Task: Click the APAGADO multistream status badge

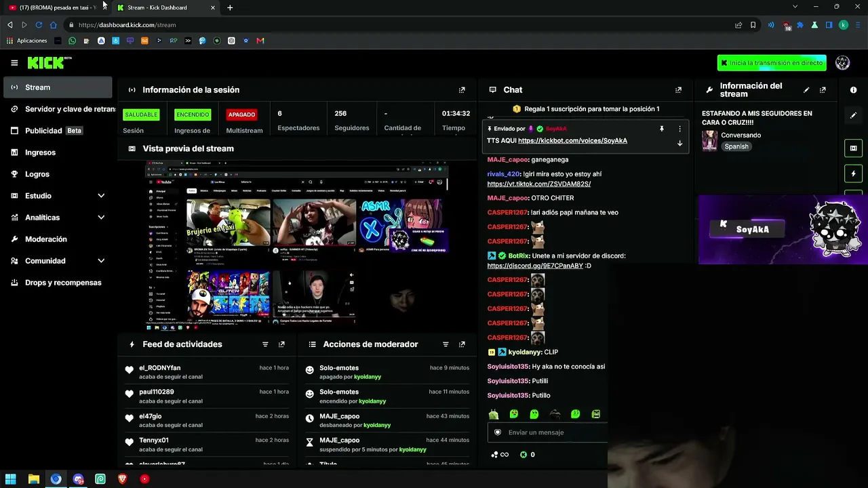Action: [241, 115]
